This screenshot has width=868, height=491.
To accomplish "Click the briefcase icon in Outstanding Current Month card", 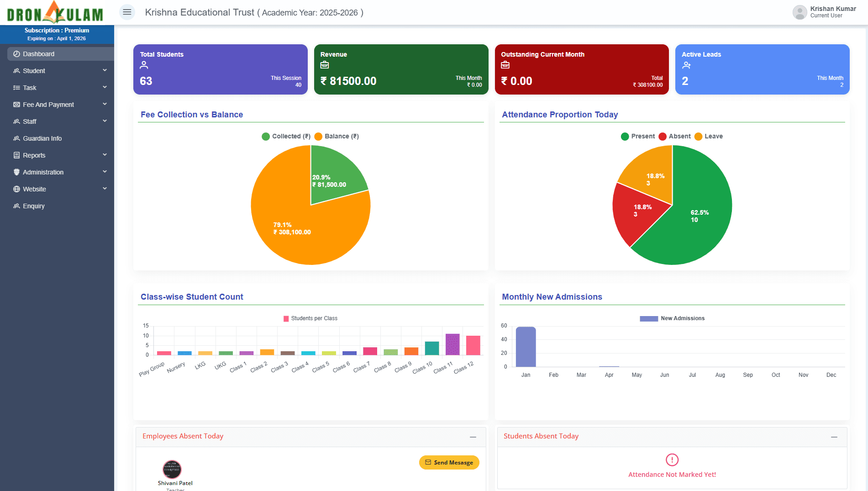I will tap(505, 65).
